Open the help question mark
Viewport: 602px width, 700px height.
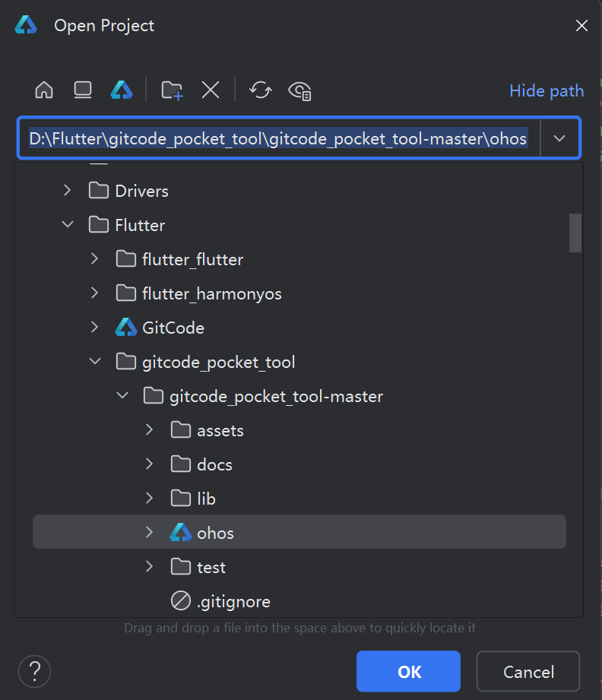click(33, 671)
